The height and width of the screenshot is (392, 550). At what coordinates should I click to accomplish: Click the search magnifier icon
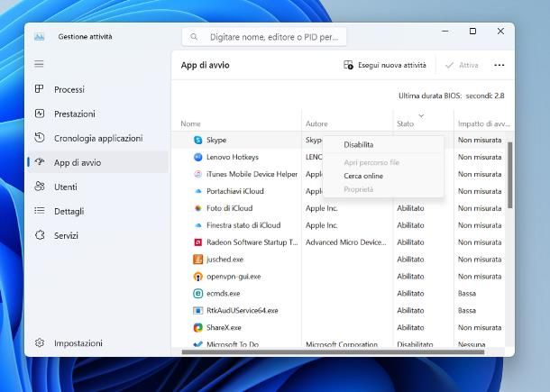[x=194, y=37]
